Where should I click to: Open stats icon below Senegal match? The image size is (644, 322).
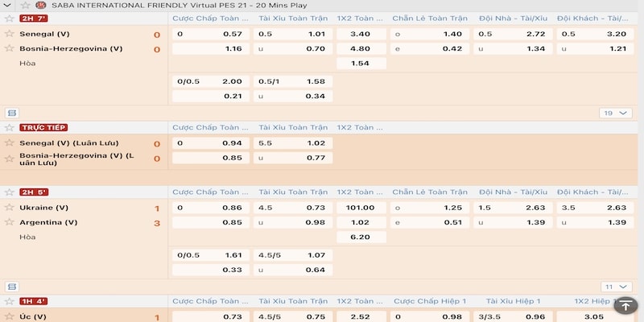point(11,113)
